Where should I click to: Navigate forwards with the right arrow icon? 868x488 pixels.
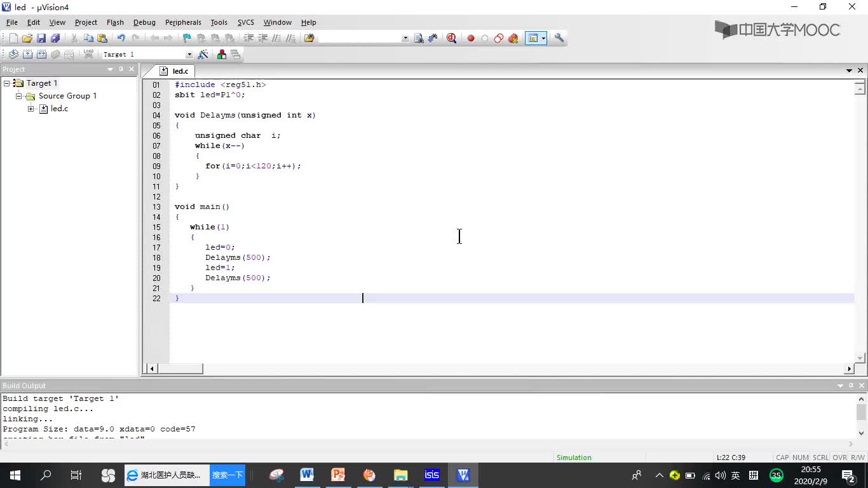point(168,38)
